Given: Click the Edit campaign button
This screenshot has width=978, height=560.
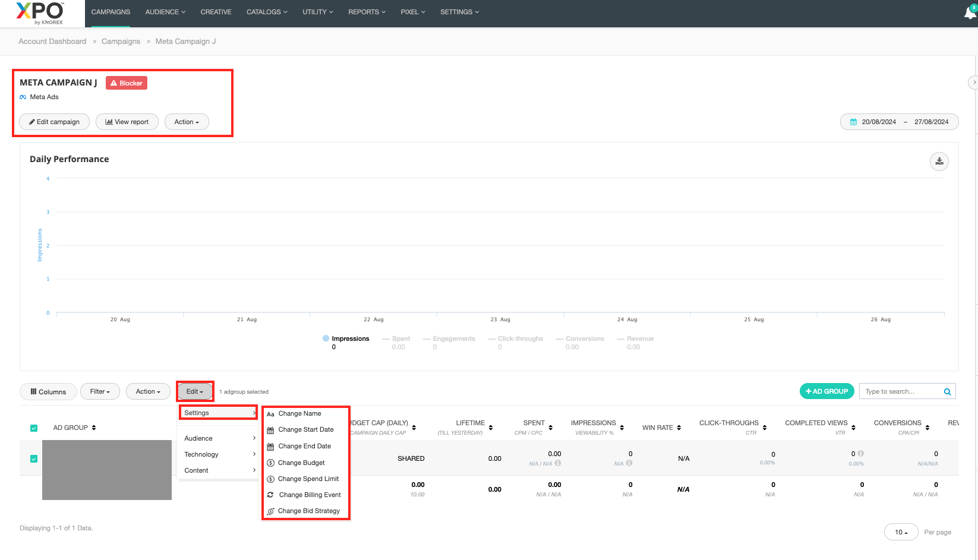Looking at the screenshot, I should 54,122.
